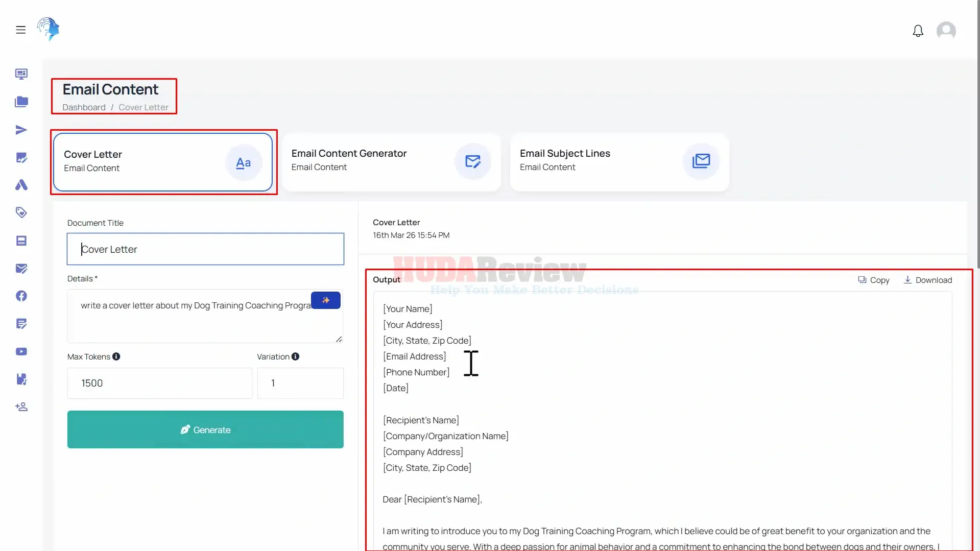Open the Facebook icon in sidebar

coord(21,296)
